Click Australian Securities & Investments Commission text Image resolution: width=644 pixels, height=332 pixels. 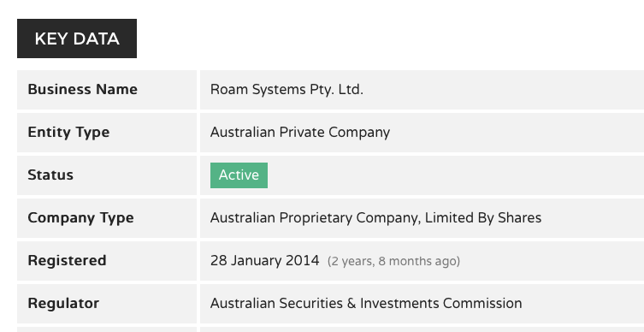point(366,303)
